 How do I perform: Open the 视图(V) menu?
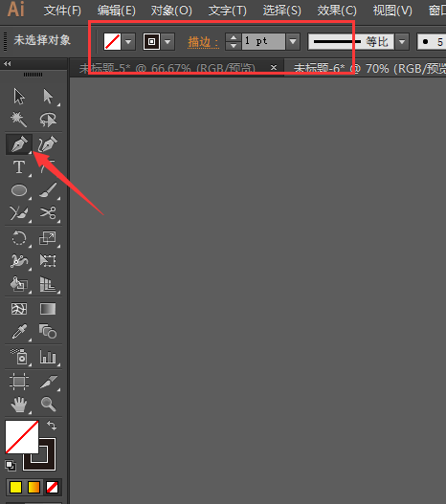[392, 11]
